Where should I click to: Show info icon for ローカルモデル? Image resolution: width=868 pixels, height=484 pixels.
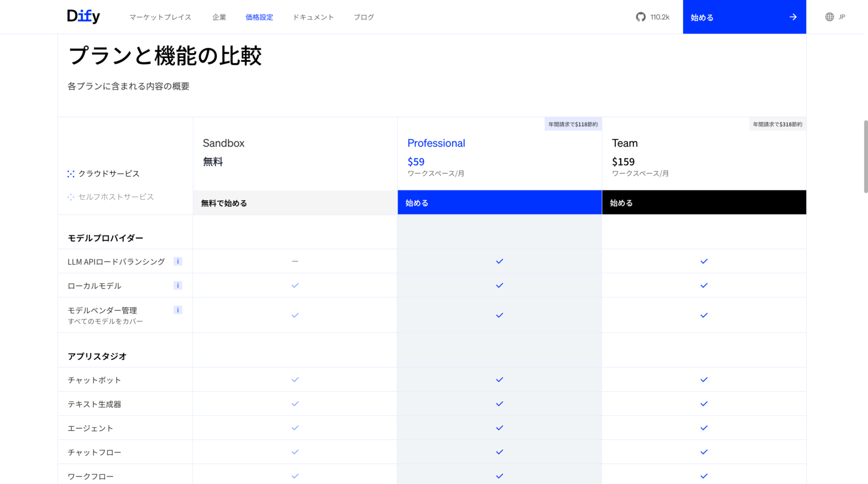[178, 285]
